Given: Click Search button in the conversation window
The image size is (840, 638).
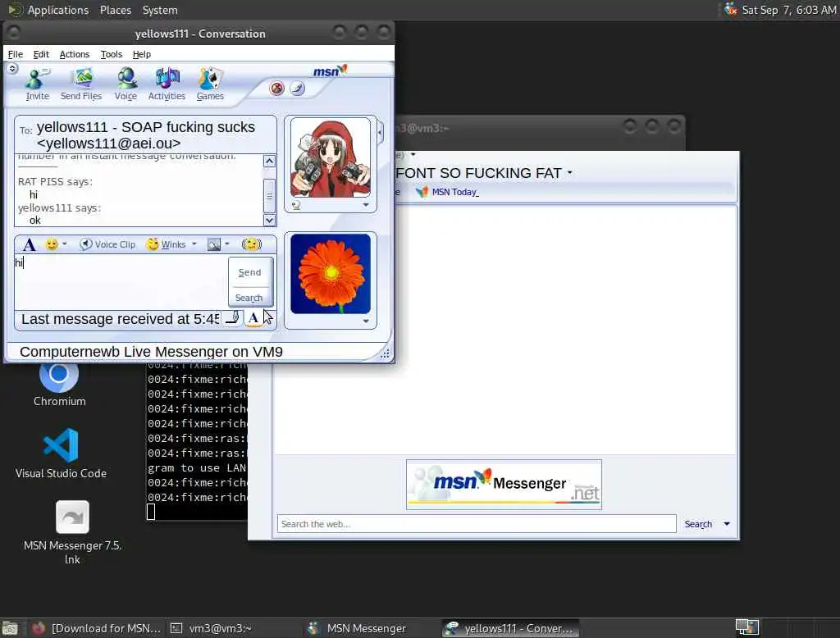Looking at the screenshot, I should pos(249,298).
